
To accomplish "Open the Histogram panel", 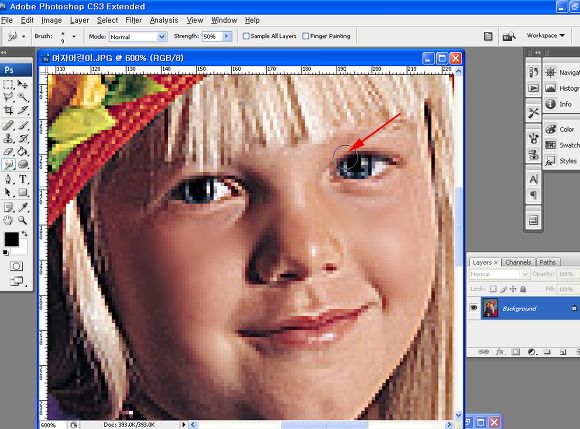I will point(562,88).
